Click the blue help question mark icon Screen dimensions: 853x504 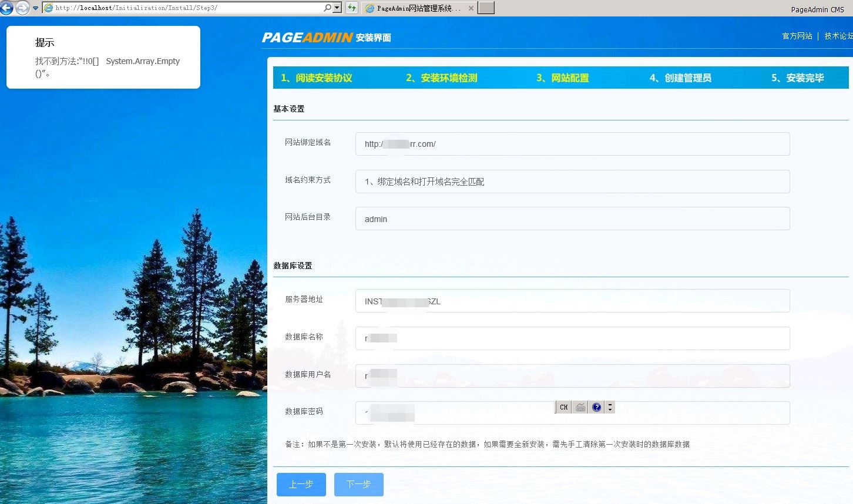click(x=597, y=407)
